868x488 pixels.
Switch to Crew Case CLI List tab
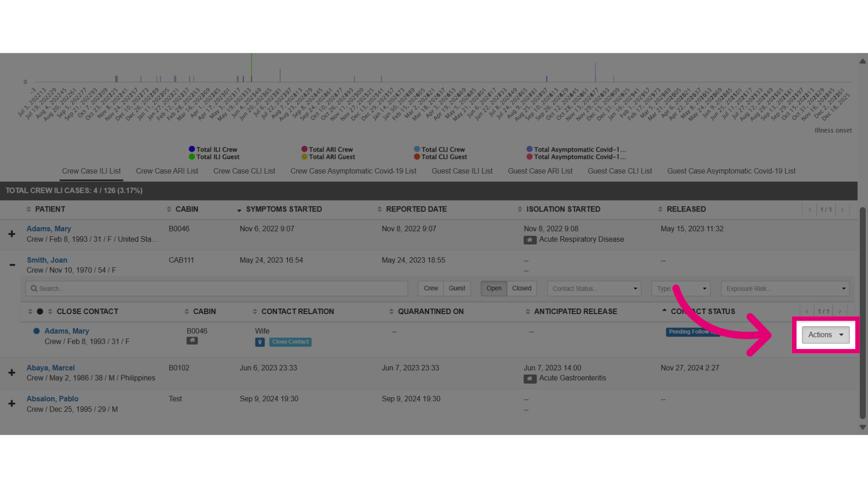pos(244,171)
